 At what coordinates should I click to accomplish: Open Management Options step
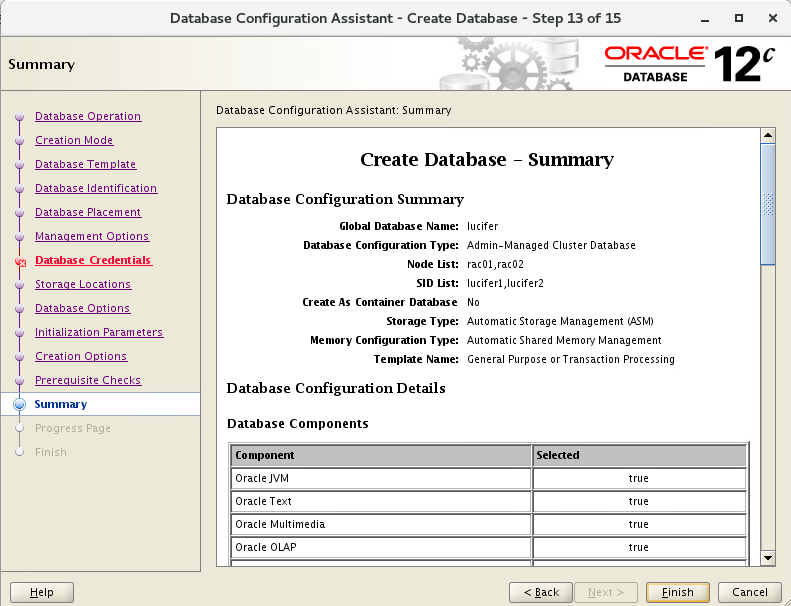tap(92, 236)
